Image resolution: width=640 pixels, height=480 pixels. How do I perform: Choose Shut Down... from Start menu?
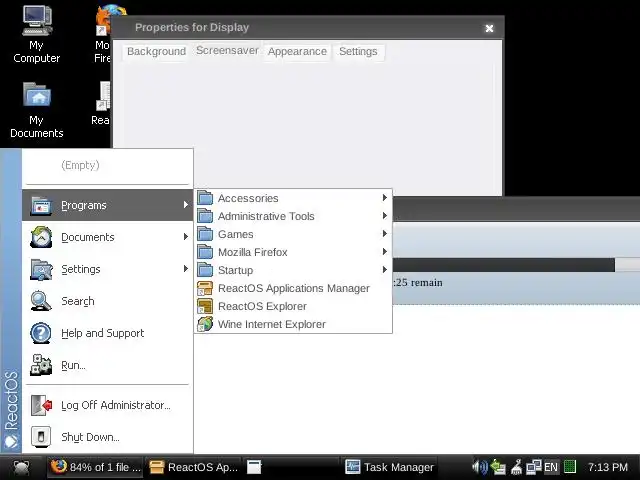click(x=107, y=437)
